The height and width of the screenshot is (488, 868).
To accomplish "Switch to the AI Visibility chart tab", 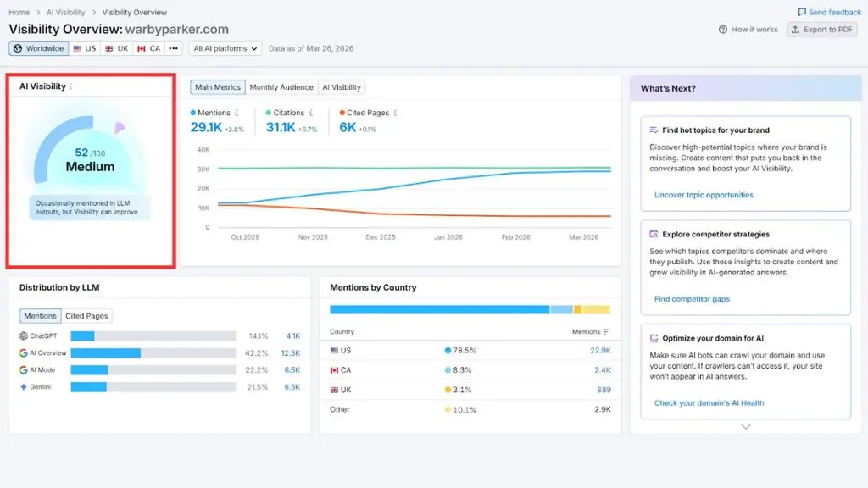I will 342,87.
